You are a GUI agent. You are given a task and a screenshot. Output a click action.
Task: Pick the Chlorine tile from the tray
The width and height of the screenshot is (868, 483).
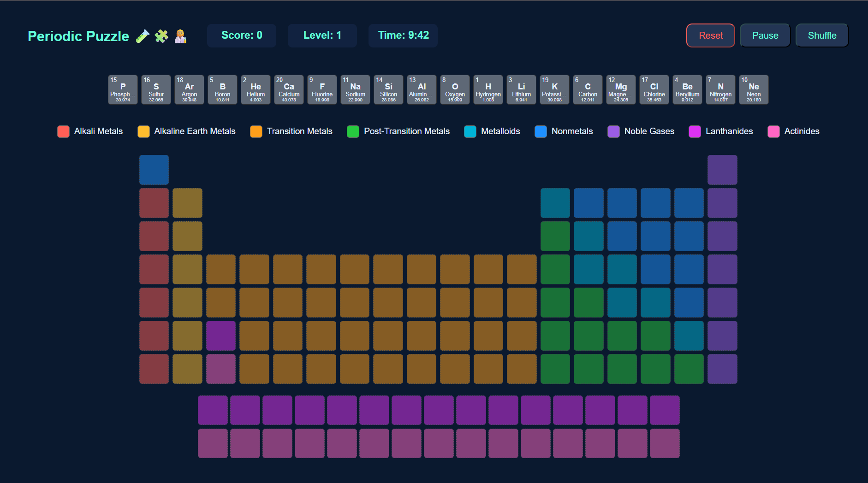click(654, 89)
